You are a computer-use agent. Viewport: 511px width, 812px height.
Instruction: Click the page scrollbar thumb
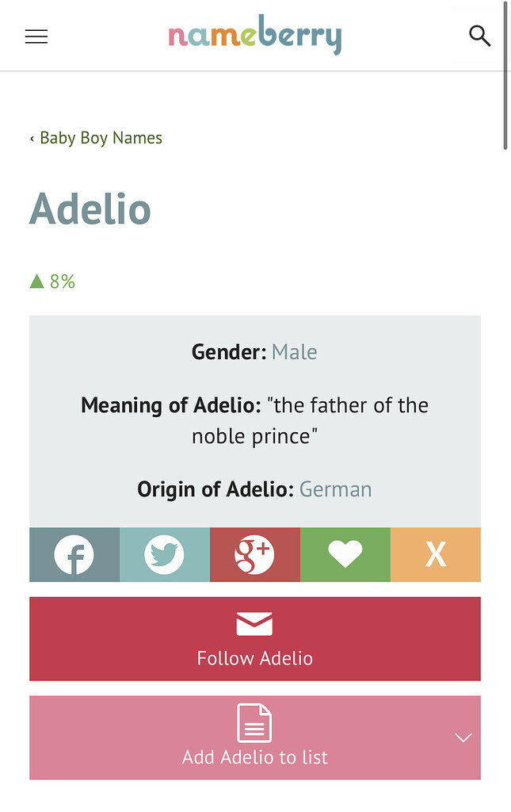click(x=505, y=75)
